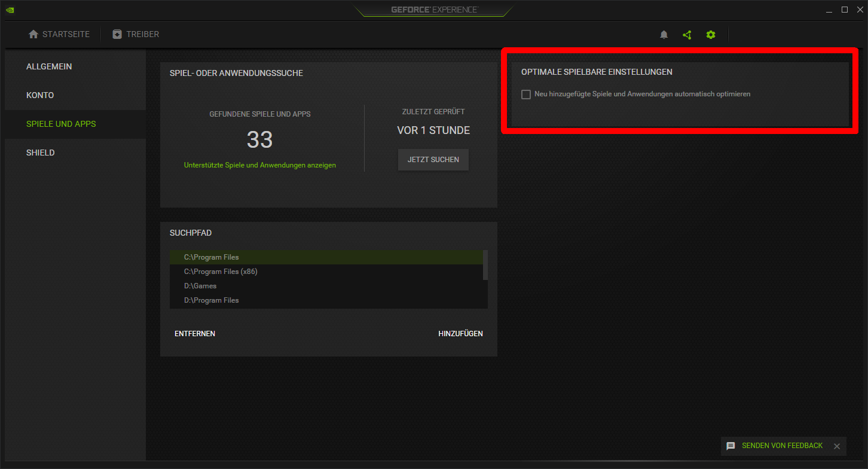Click the Jetzt suchen button
The width and height of the screenshot is (868, 469).
point(433,160)
